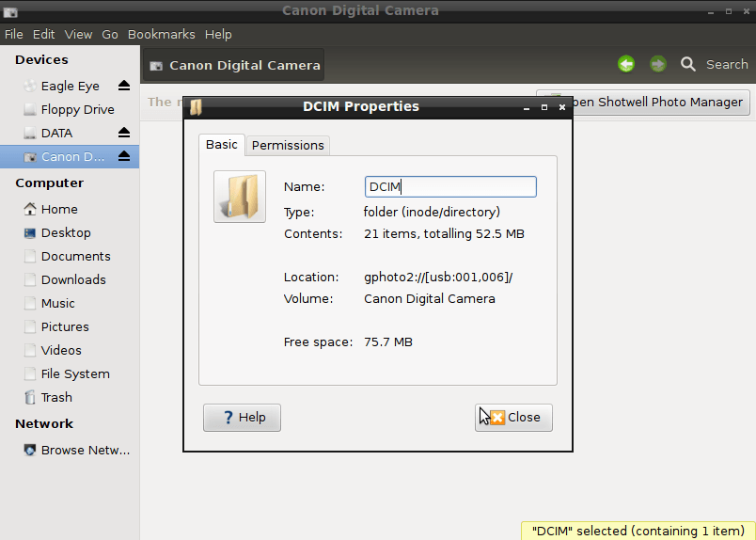Open the Help menu in menu bar
Screen dimensions: 756x540
click(218, 34)
